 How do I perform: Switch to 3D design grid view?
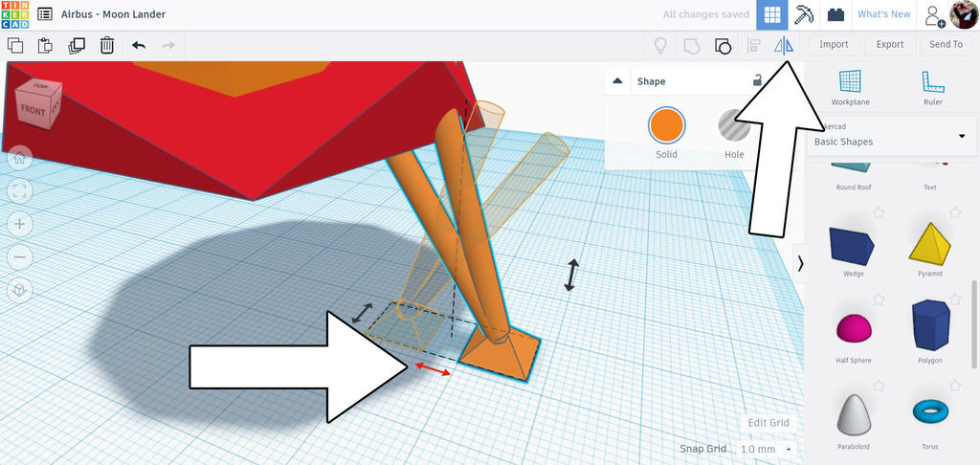(772, 14)
